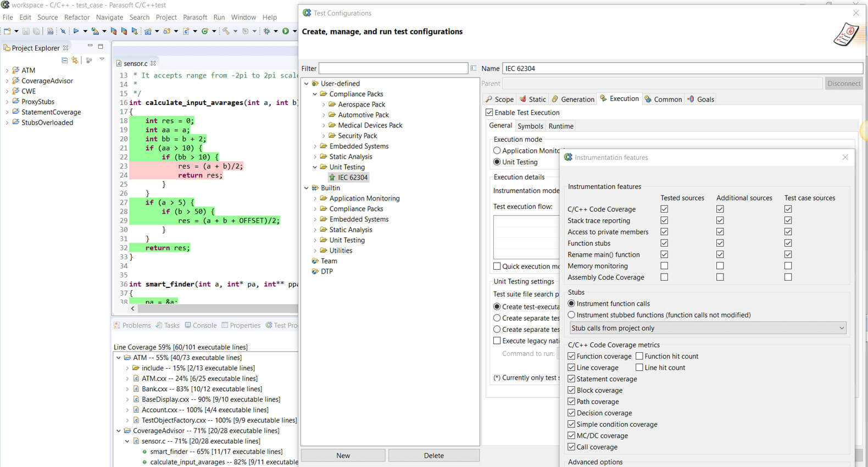This screenshot has width=868, height=467.
Task: Close the sensor.c editor tab
Action: pyautogui.click(x=153, y=63)
